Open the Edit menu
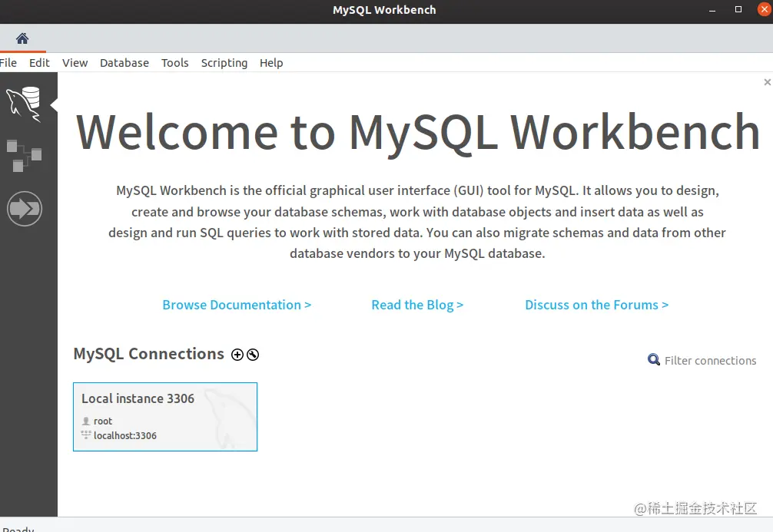773x532 pixels. 39,63
